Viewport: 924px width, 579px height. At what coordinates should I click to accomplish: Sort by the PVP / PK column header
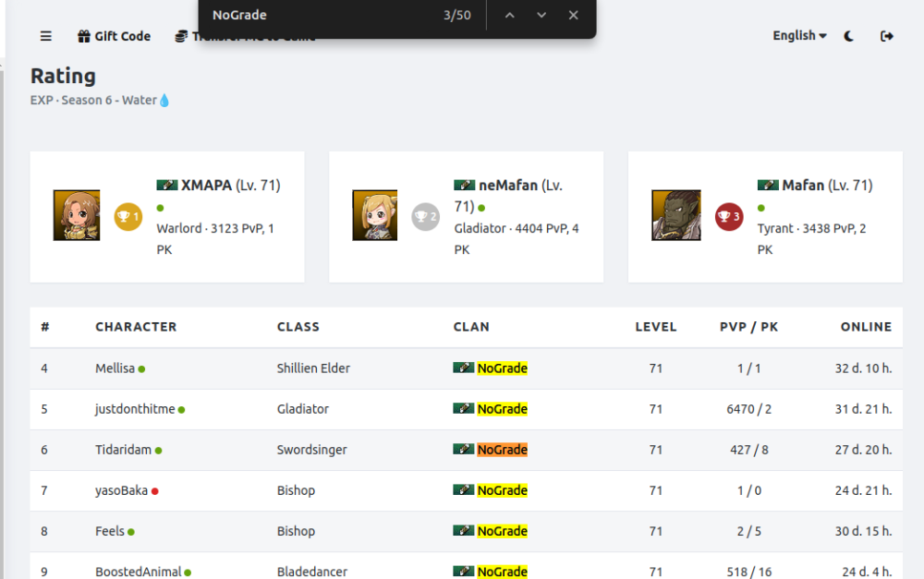click(x=748, y=327)
